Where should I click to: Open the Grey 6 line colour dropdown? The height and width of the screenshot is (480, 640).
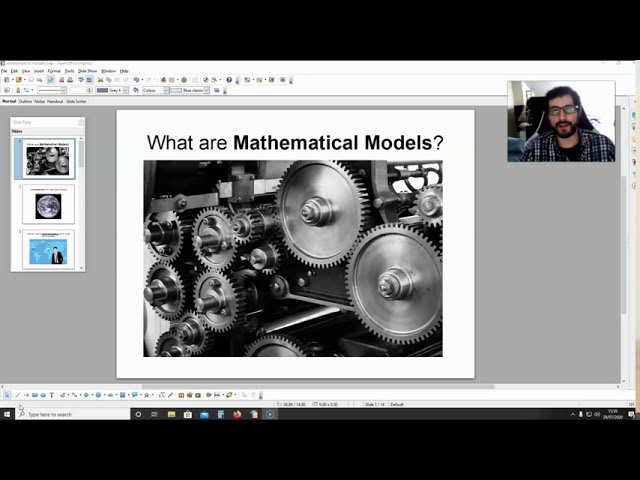(126, 90)
